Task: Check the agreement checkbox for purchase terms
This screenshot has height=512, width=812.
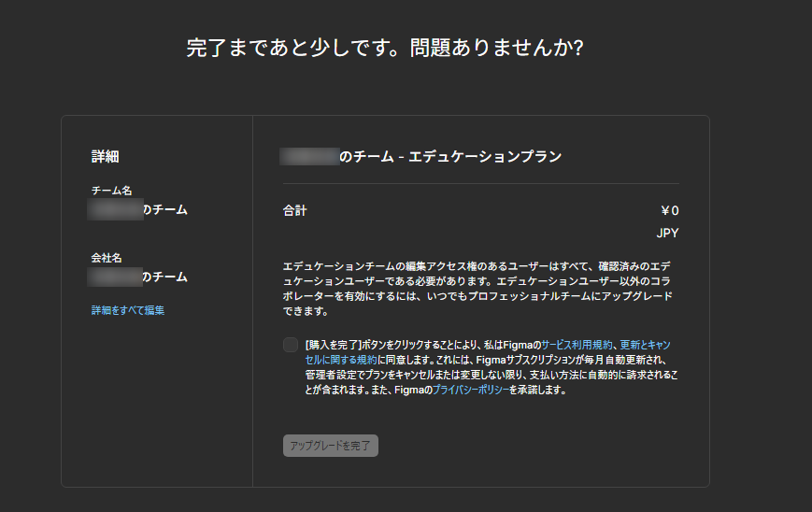Action: (291, 345)
